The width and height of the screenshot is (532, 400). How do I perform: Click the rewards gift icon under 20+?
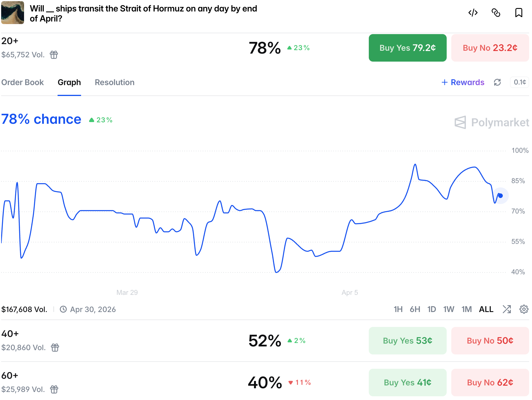coord(54,55)
